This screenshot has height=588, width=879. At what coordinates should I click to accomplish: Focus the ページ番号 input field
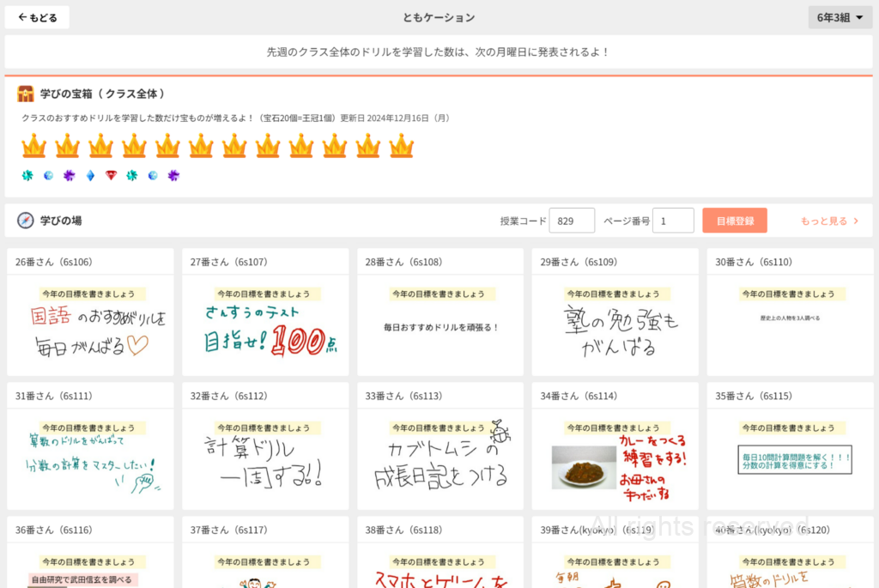pos(673,221)
